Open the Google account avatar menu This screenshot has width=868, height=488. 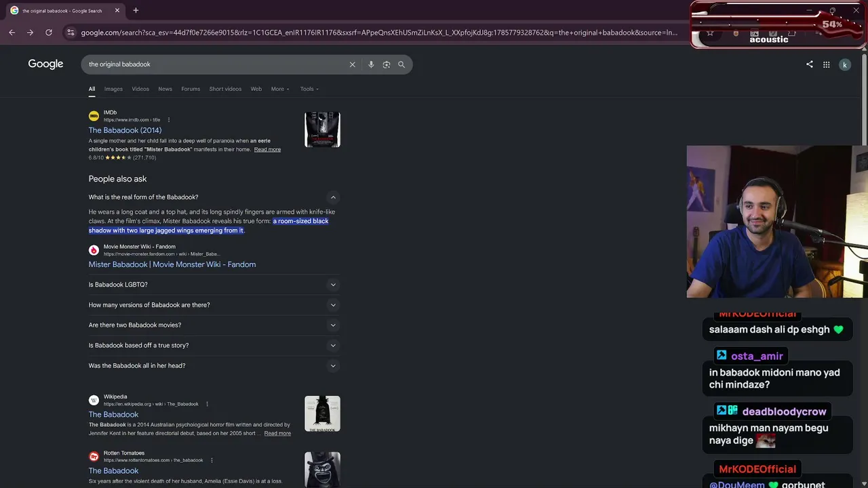[845, 64]
